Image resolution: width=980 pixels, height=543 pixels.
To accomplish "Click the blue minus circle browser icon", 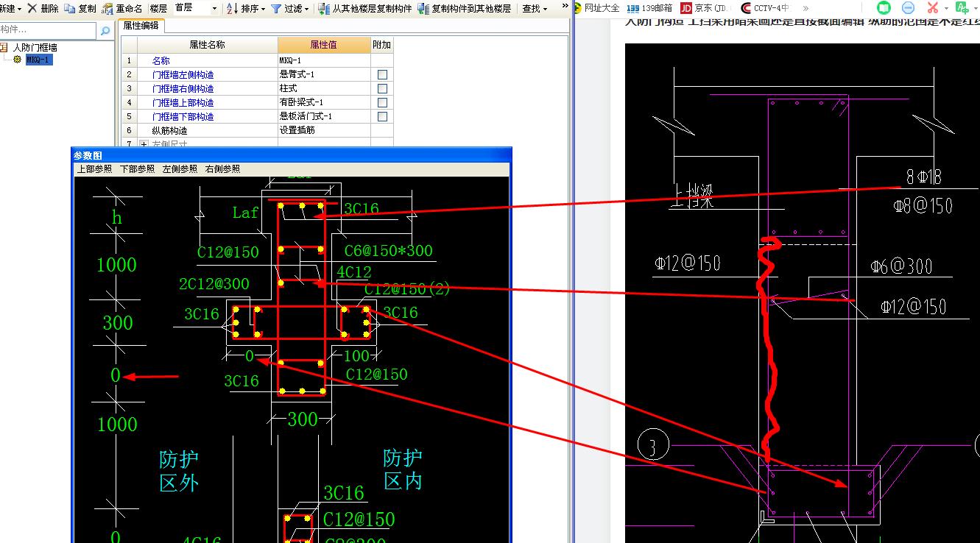I will coord(909,8).
